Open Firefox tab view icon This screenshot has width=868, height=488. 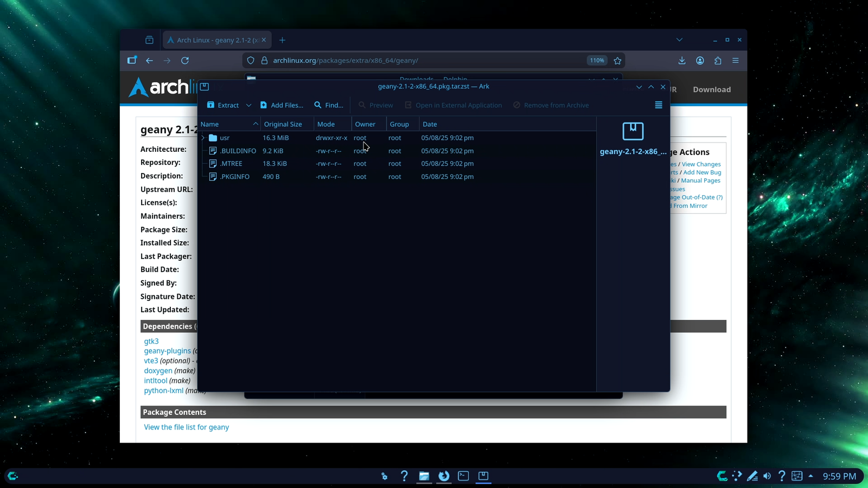149,40
